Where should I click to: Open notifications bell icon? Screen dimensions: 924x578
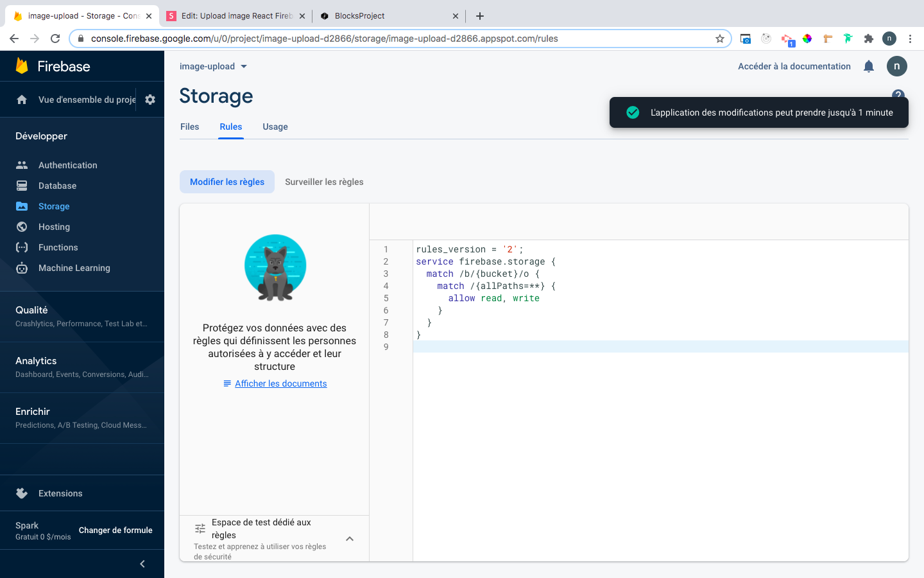[869, 66]
